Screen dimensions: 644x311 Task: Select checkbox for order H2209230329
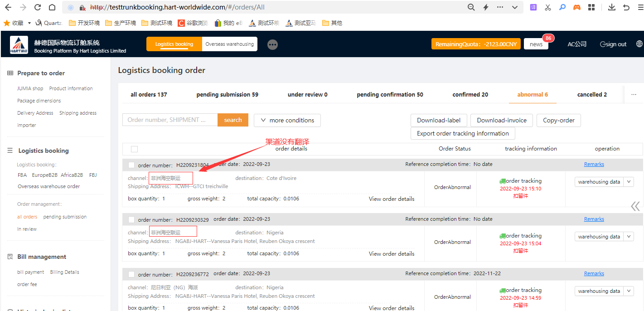click(x=131, y=219)
